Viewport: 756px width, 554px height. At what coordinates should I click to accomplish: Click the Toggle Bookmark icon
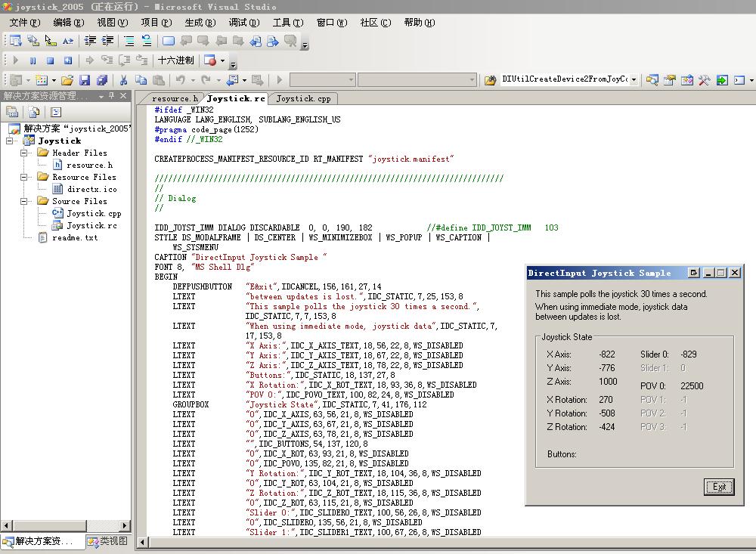pyautogui.click(x=169, y=41)
